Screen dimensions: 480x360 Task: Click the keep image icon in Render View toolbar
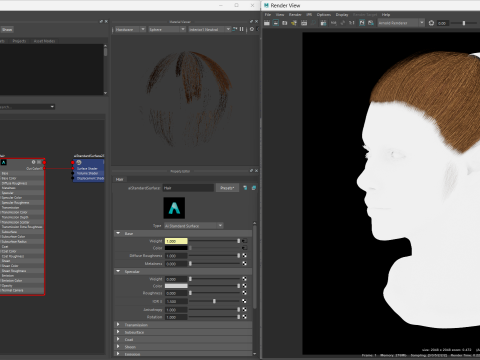[362, 23]
